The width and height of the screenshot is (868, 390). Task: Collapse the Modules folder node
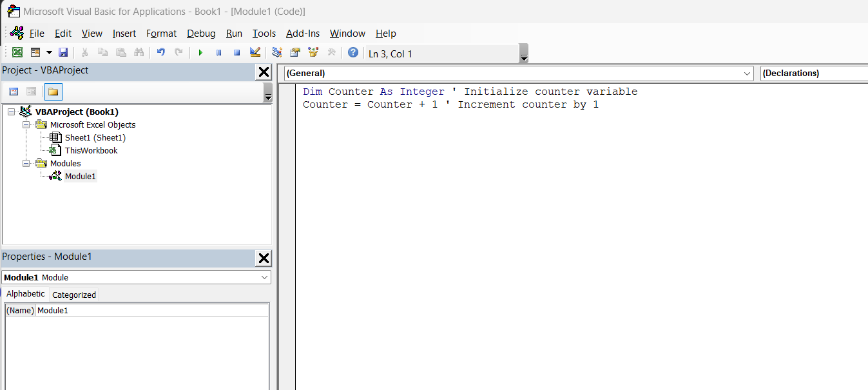point(26,163)
